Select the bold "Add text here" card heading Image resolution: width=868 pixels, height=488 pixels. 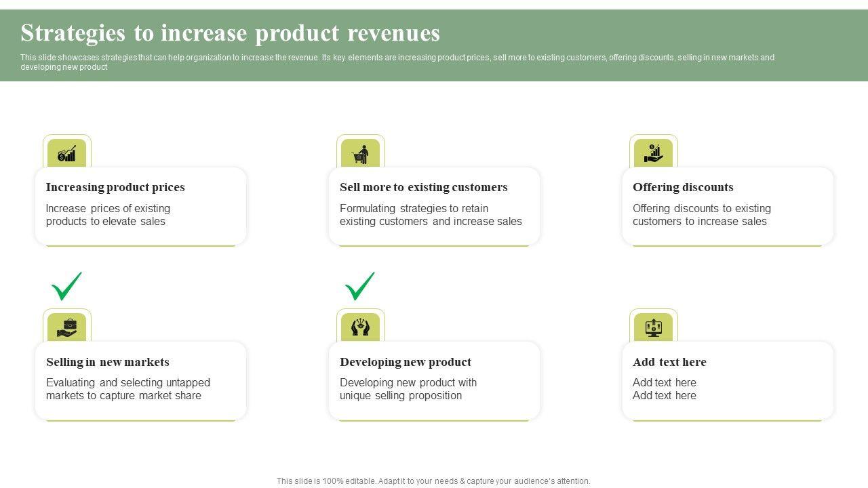point(669,362)
